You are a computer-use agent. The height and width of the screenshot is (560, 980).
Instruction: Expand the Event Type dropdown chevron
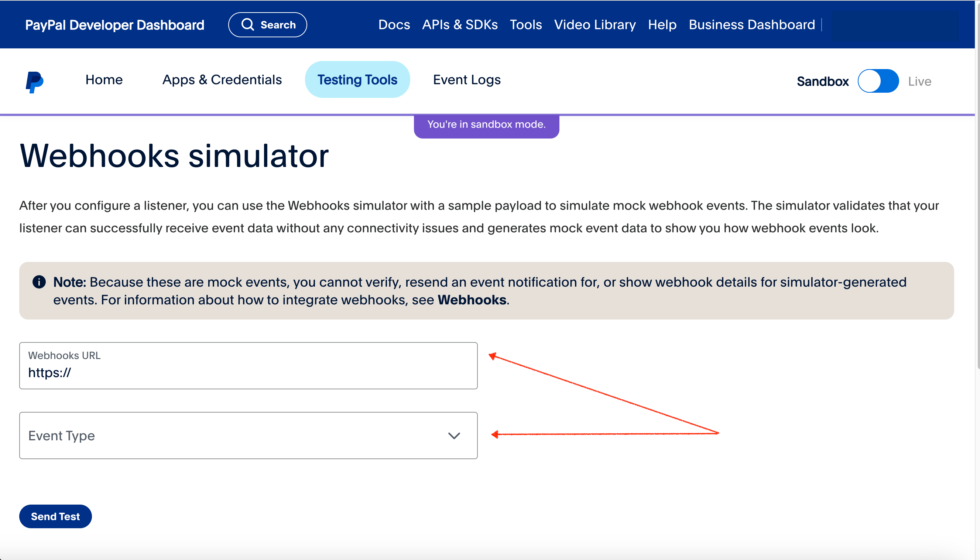click(454, 436)
